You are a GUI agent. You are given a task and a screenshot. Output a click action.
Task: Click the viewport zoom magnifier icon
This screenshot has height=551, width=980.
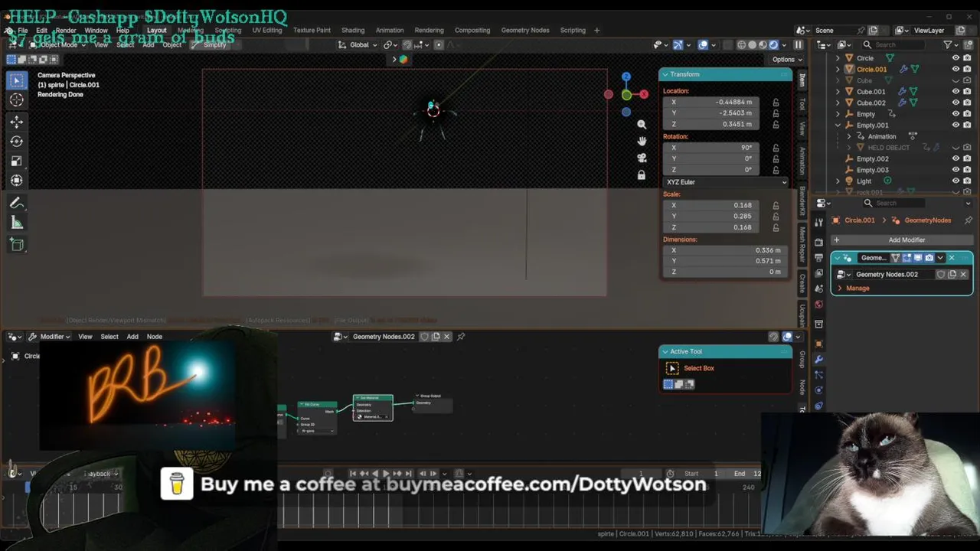[x=642, y=124]
